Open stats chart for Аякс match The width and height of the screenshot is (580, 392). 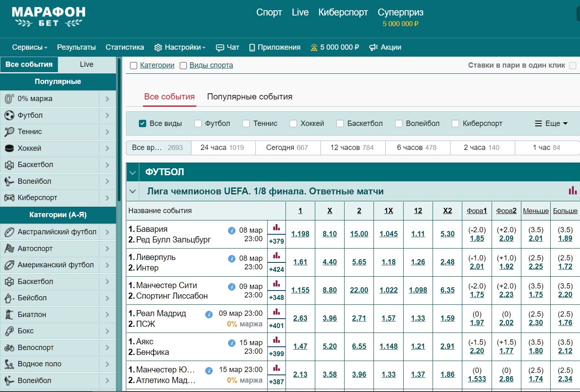(x=277, y=340)
